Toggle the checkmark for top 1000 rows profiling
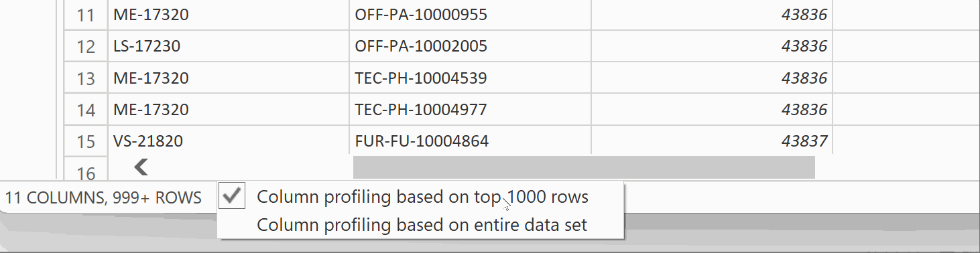This screenshot has height=253, width=980. [x=232, y=195]
